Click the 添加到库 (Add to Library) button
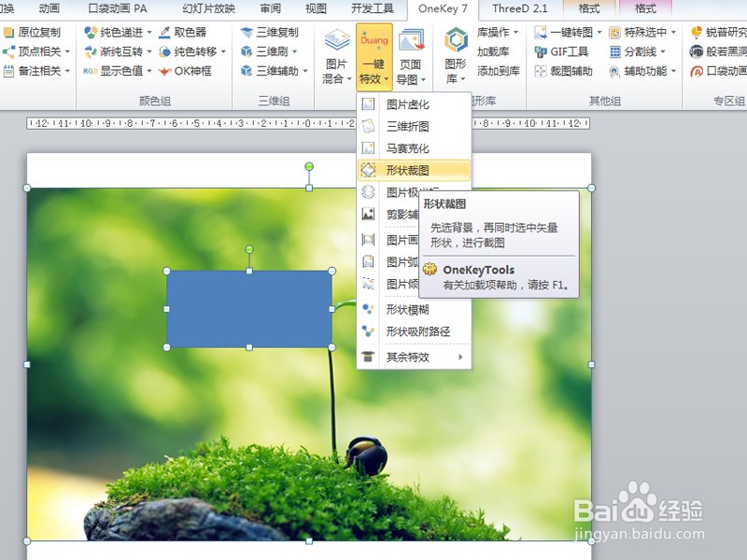This screenshot has width=747, height=560. [x=498, y=71]
